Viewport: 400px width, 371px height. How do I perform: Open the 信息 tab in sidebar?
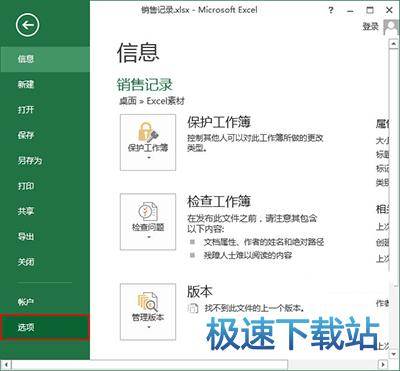tap(45, 59)
